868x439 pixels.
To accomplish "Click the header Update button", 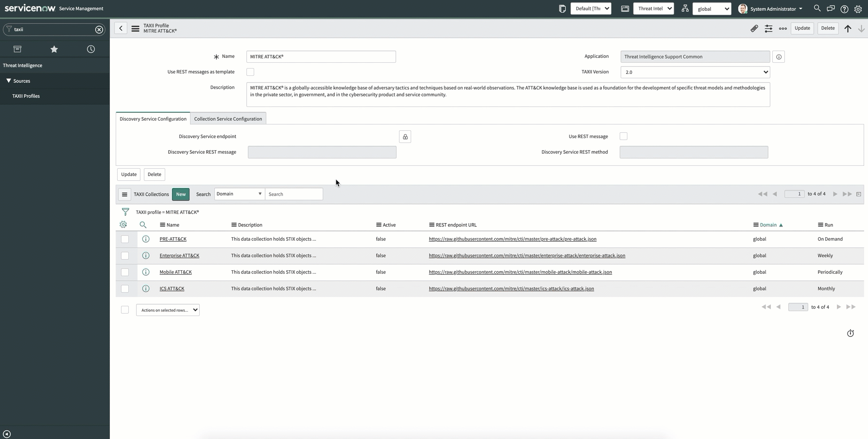I will click(802, 28).
